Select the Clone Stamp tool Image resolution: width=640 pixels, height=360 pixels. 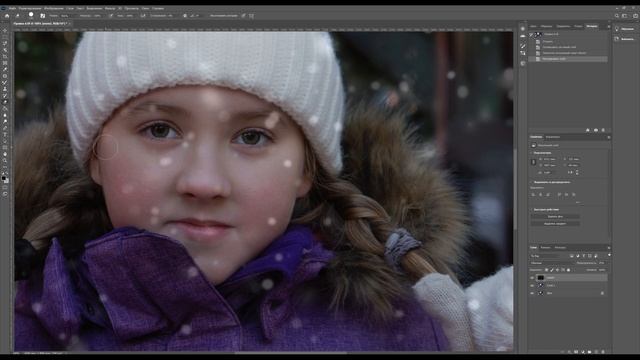click(x=5, y=89)
